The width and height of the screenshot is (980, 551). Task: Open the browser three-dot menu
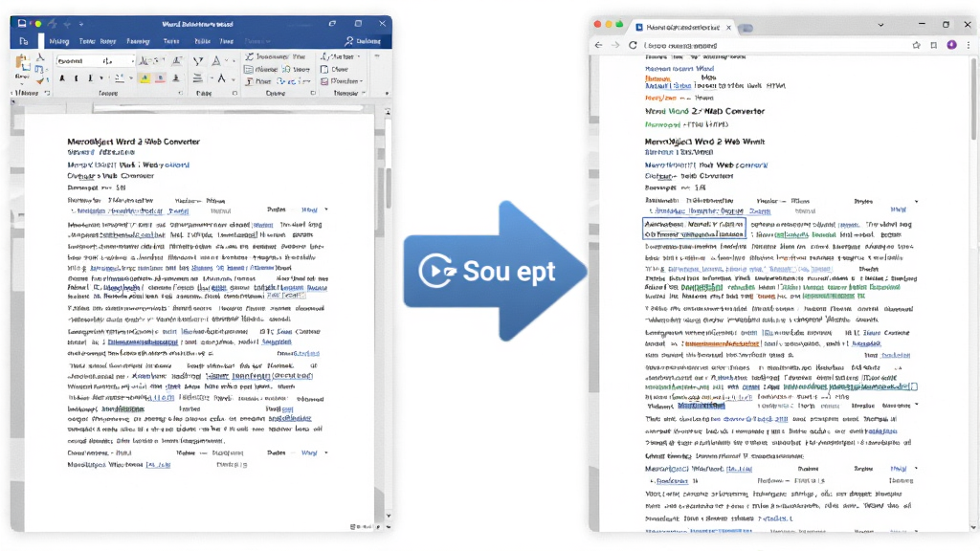pyautogui.click(x=969, y=45)
